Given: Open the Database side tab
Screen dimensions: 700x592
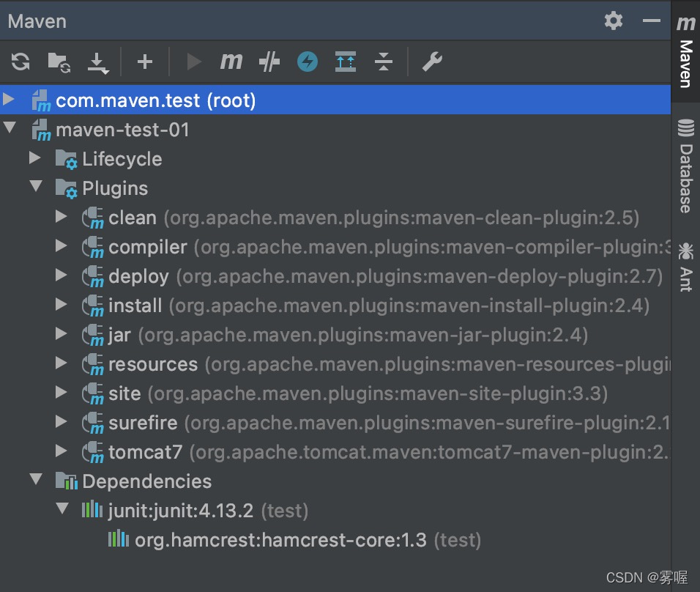Looking at the screenshot, I should 685,166.
